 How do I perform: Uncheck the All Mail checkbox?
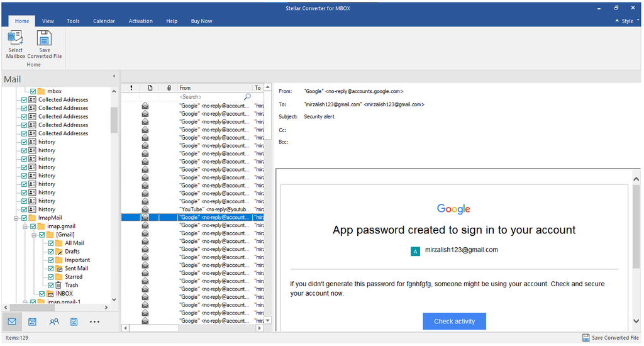(x=51, y=243)
